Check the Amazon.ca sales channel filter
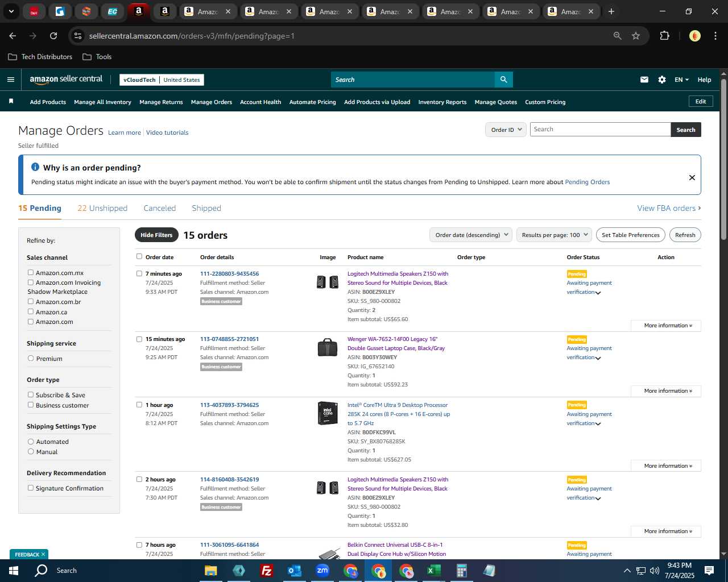Screen dimensions: 728x582 (31, 311)
